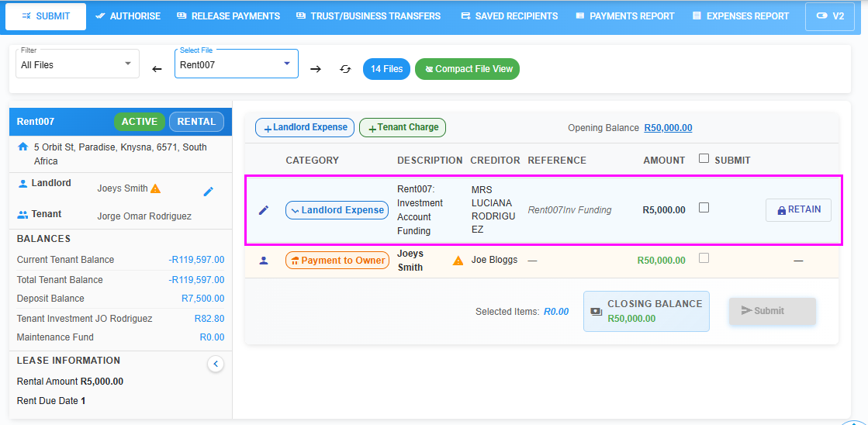Open the Select File dropdown
This screenshot has height=425, width=868.
[x=236, y=64]
